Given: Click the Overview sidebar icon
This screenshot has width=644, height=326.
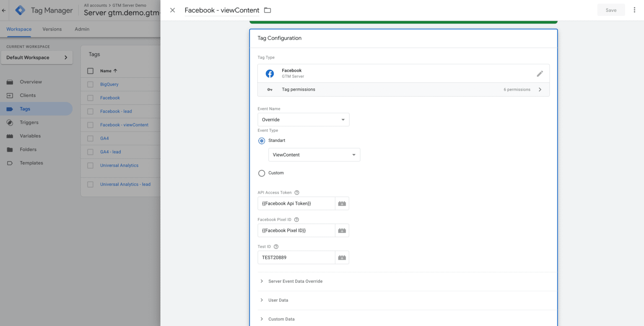Looking at the screenshot, I should click(x=10, y=82).
